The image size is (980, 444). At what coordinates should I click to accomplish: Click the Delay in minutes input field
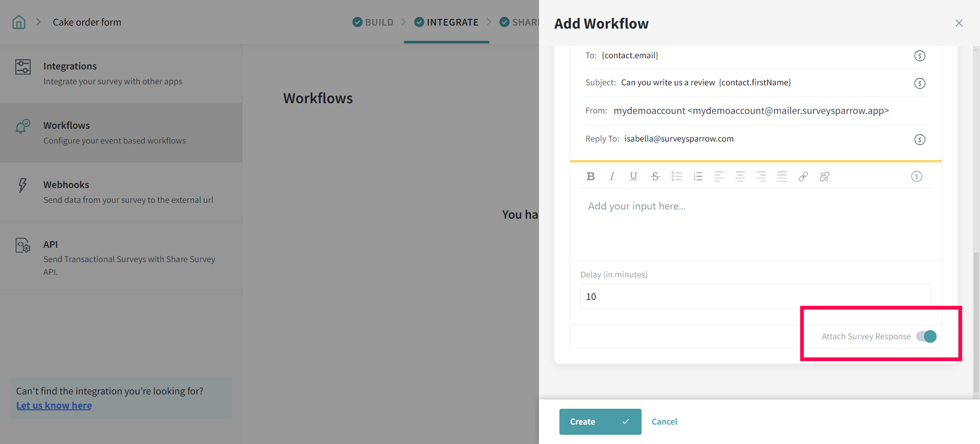(x=755, y=296)
